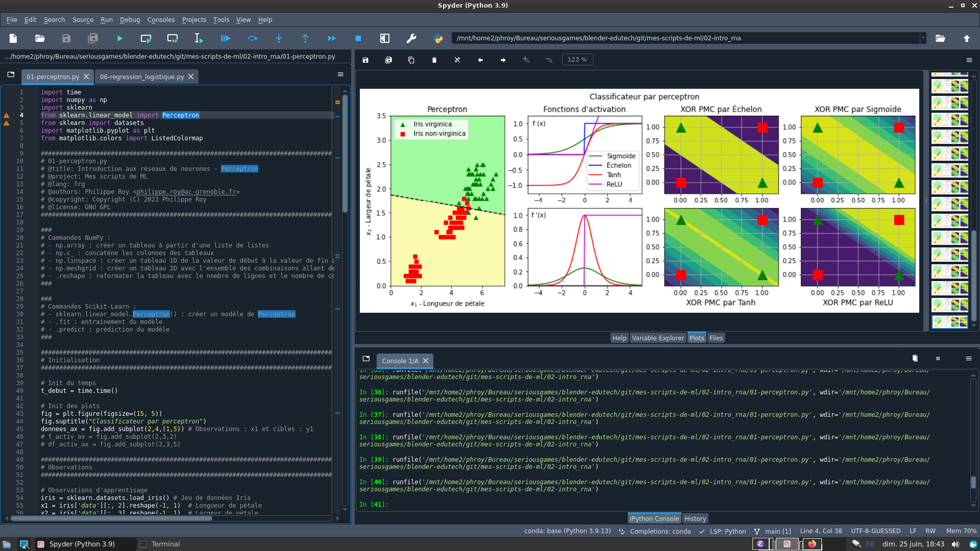Click the debug step into icon
Viewport: 980px width, 551px height.
279,38
